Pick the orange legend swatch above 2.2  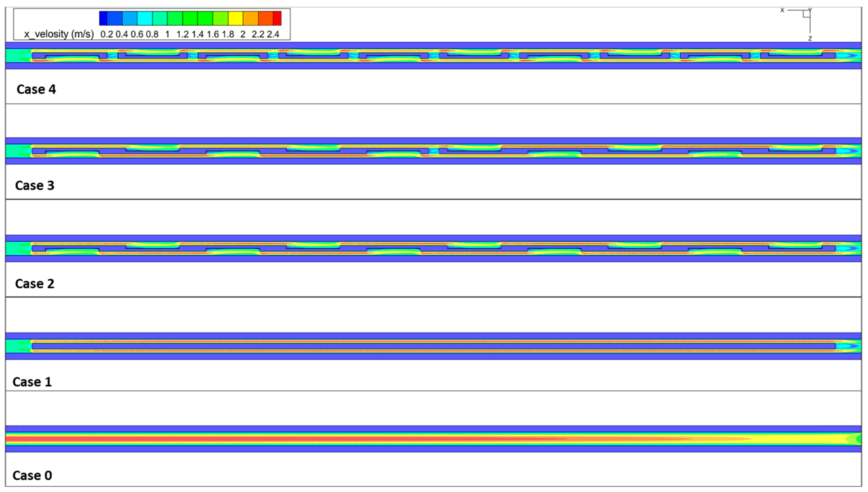click(x=250, y=18)
